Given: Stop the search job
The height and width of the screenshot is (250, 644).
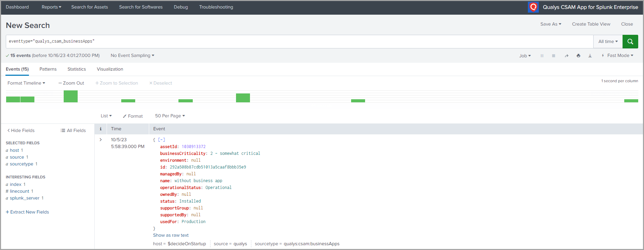Looking at the screenshot, I should pyautogui.click(x=553, y=56).
